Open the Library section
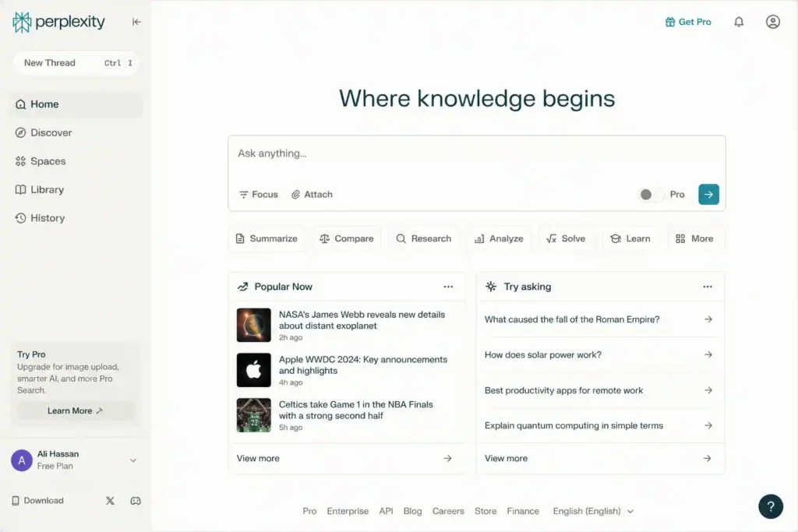 [x=40, y=190]
